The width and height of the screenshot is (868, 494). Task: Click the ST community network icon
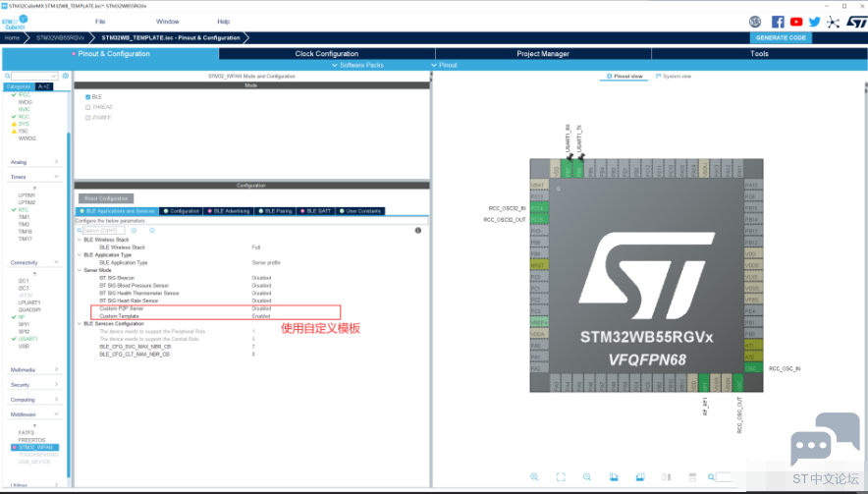point(833,23)
